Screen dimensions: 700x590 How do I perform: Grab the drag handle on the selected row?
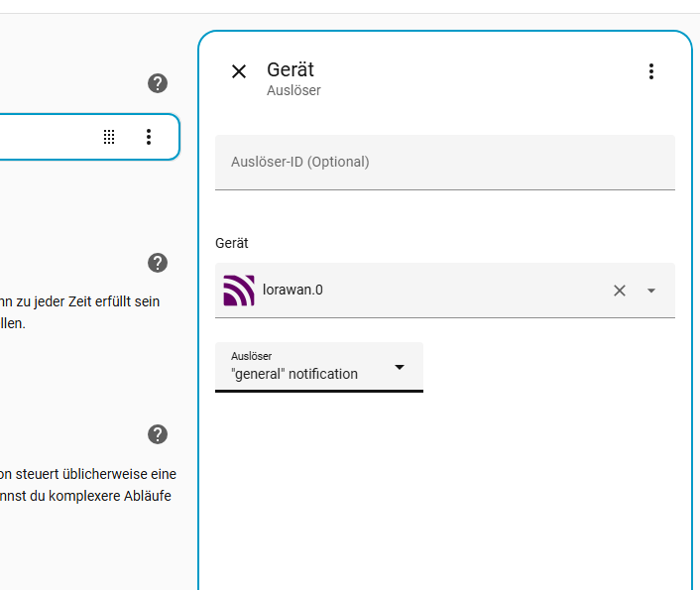[109, 137]
